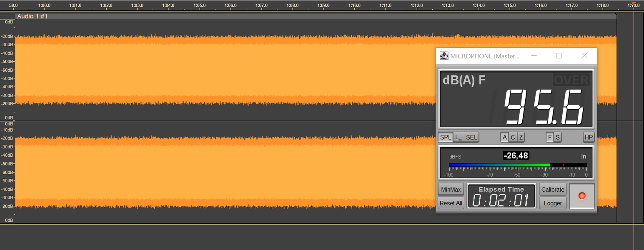Select A frequency weighting
Viewport: 644px width, 250px height.
[x=505, y=137]
